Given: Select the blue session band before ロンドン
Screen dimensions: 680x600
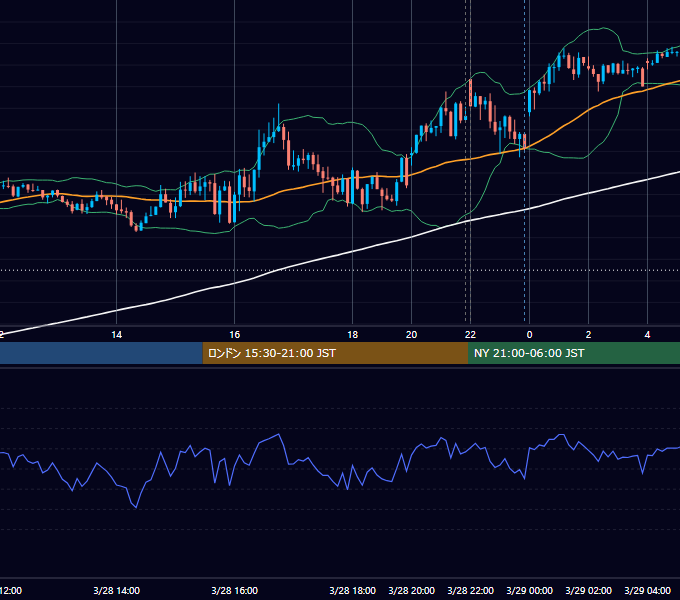Looking at the screenshot, I should [101, 353].
